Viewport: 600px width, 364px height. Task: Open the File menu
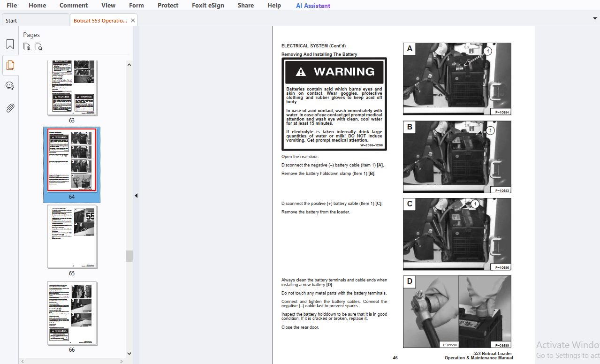coord(12,6)
